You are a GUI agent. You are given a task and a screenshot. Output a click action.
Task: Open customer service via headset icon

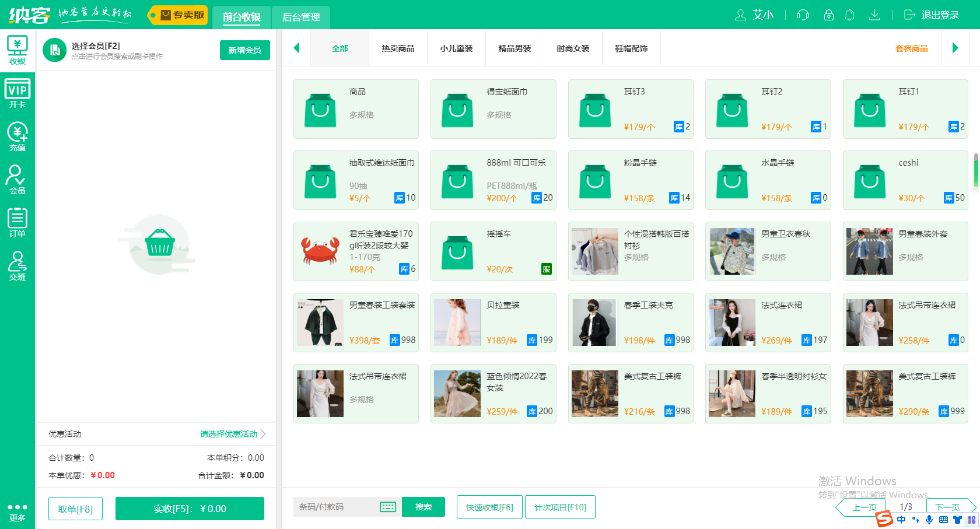(x=802, y=15)
